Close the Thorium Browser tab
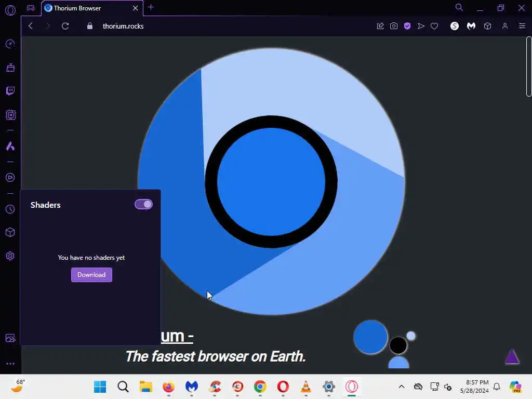The height and width of the screenshot is (399, 532). 136,8
